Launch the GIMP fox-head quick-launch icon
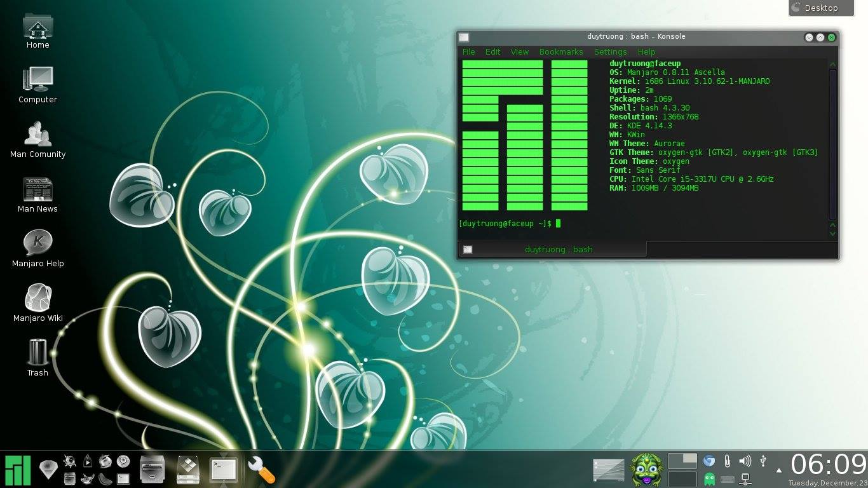The height and width of the screenshot is (488, 868). coord(88,478)
